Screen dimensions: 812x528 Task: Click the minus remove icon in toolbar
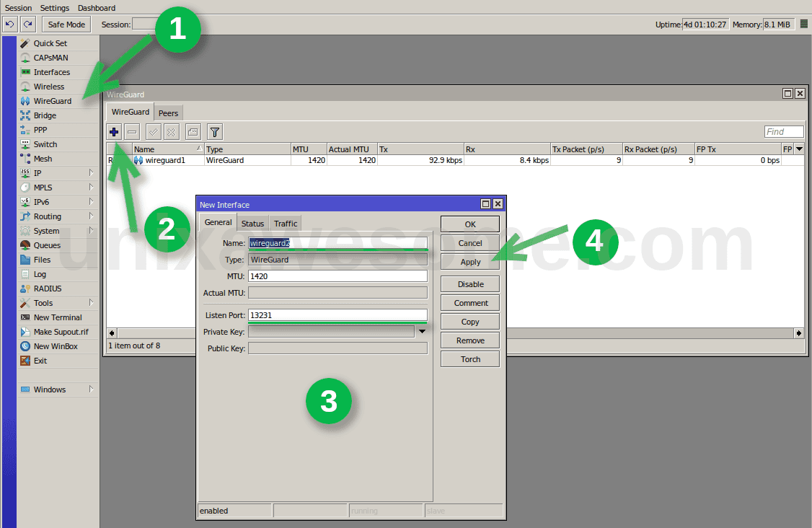[132, 132]
